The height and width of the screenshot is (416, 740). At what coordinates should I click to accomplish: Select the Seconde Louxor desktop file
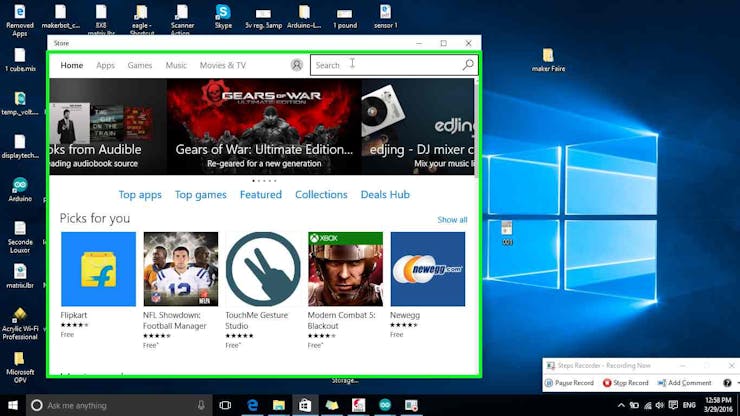coord(20,237)
